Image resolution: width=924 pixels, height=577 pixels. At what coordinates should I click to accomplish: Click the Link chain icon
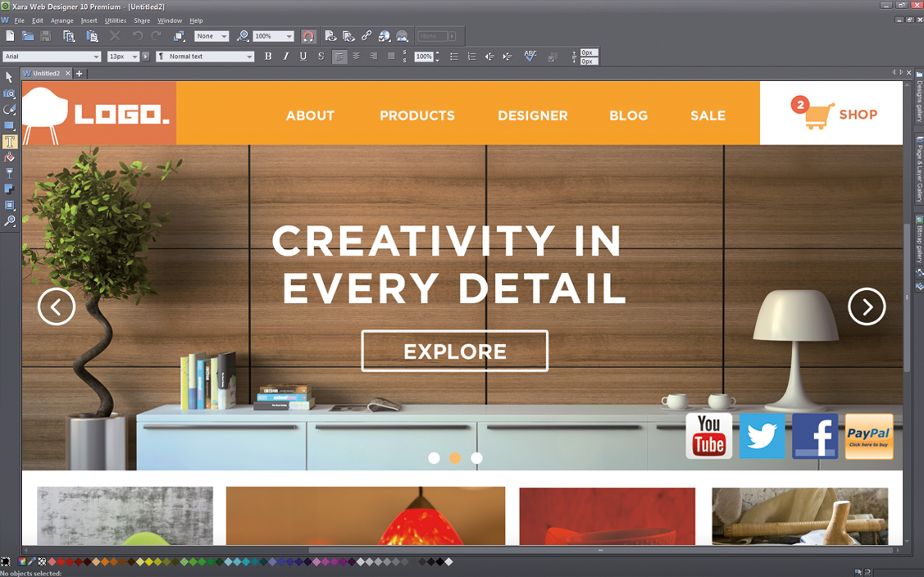tap(366, 36)
